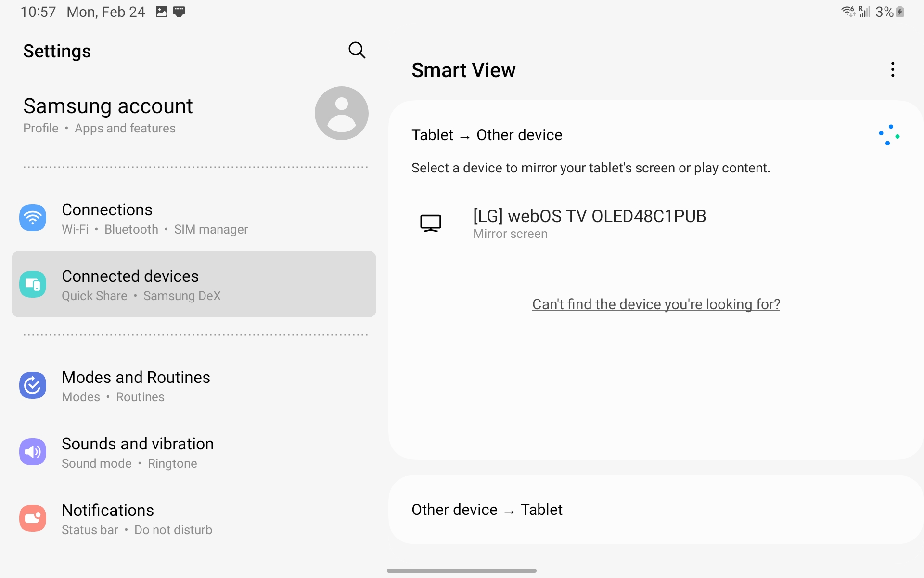This screenshot has width=924, height=578.
Task: Tap the bottom navigation gesture handle
Action: point(462,571)
